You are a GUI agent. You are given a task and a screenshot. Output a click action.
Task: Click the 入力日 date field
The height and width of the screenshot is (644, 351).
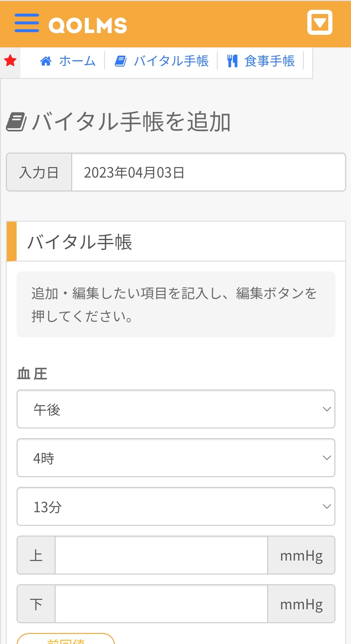[x=208, y=172]
